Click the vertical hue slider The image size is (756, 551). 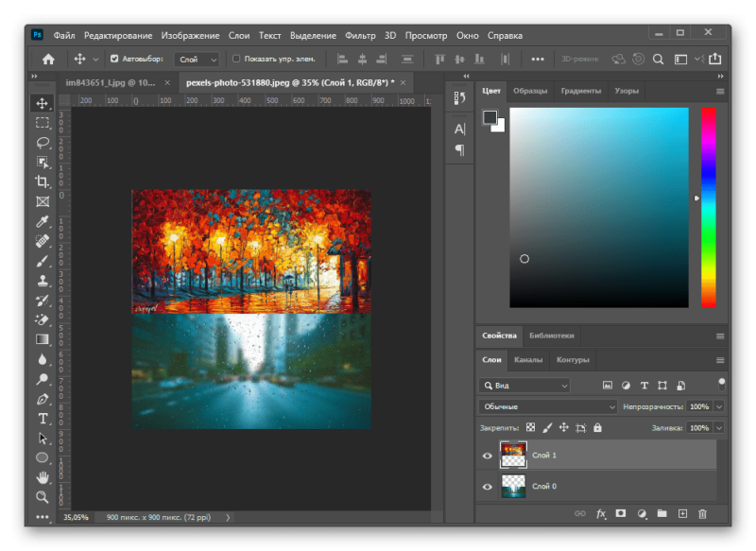pos(708,208)
